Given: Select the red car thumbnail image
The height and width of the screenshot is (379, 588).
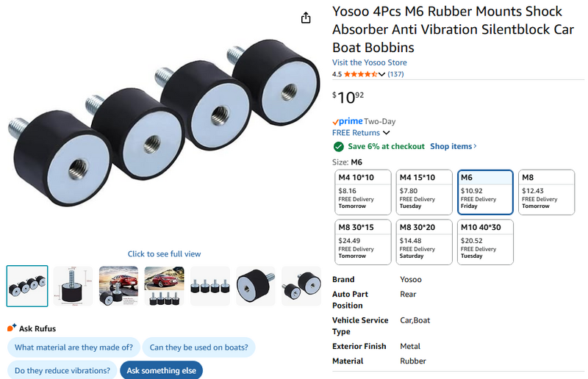Looking at the screenshot, I should click(118, 286).
